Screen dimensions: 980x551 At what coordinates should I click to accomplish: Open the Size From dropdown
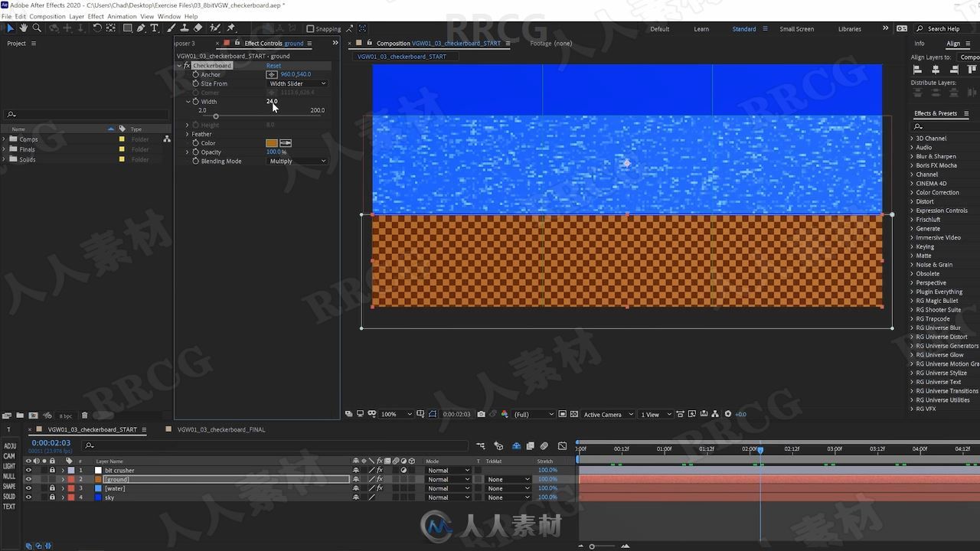[x=297, y=83]
